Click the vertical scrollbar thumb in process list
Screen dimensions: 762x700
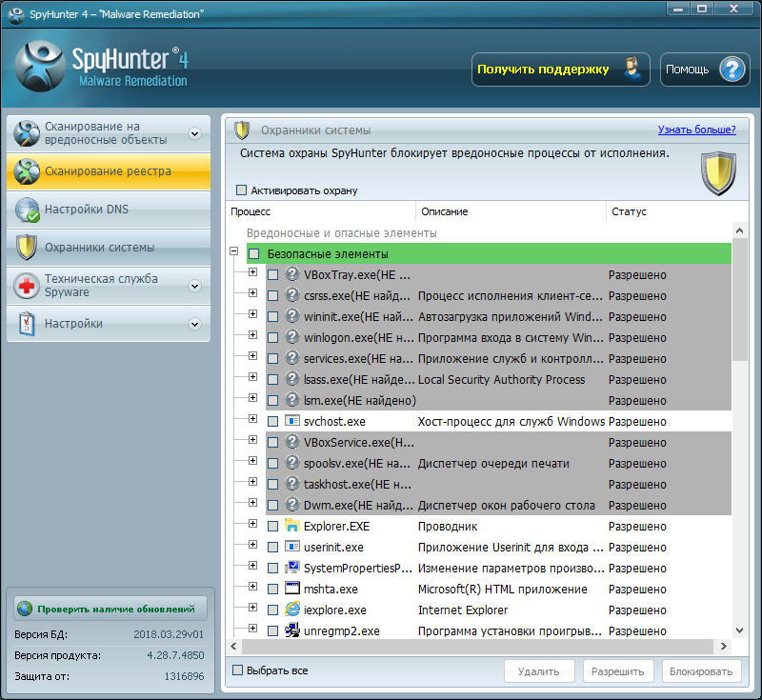740,299
